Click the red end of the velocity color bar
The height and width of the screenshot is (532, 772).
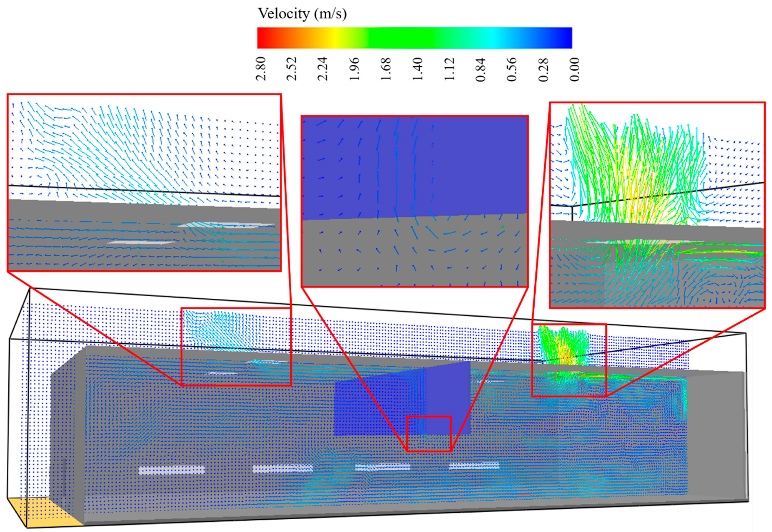[262, 38]
